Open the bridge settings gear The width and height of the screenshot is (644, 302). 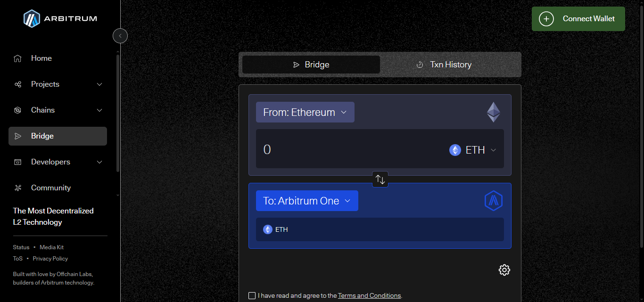[504, 270]
